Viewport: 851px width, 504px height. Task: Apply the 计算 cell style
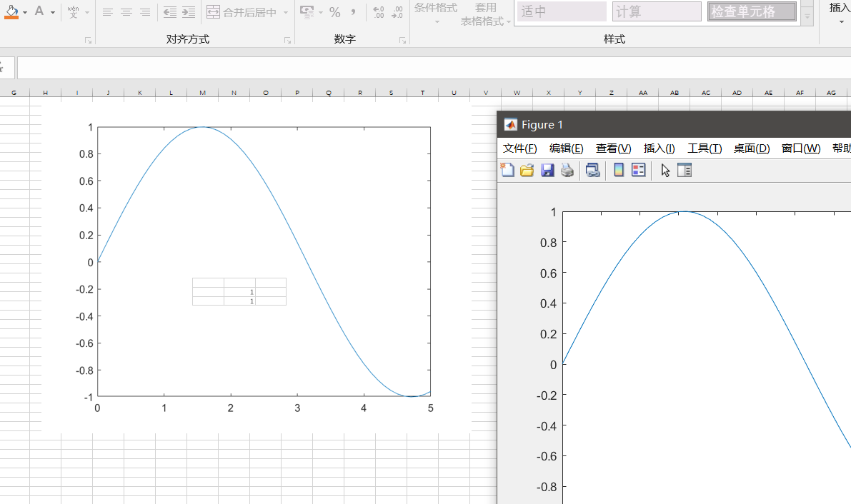656,11
